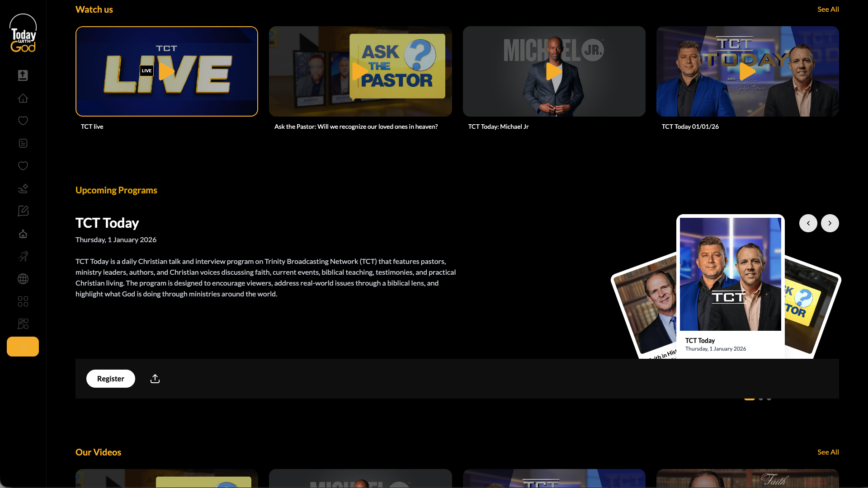Click the 'Watch us' heading
This screenshot has width=868, height=488.
point(94,9)
